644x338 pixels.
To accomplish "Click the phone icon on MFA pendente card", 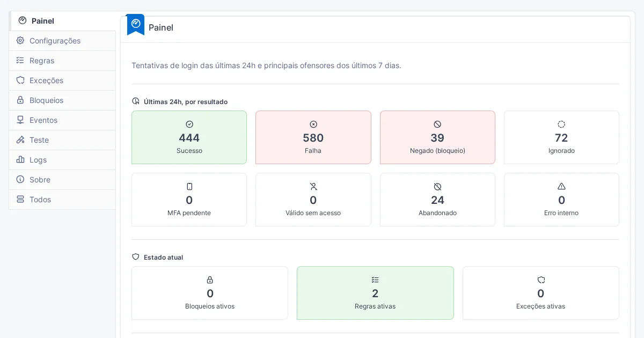I will tap(189, 187).
